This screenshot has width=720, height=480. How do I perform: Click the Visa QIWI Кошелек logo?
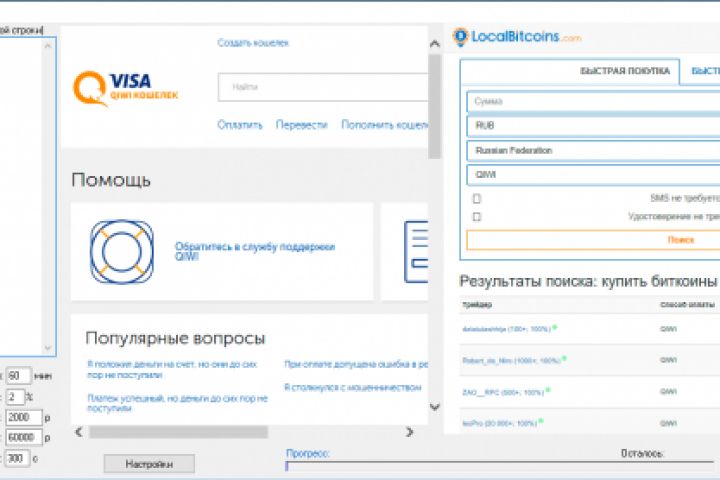[x=125, y=88]
